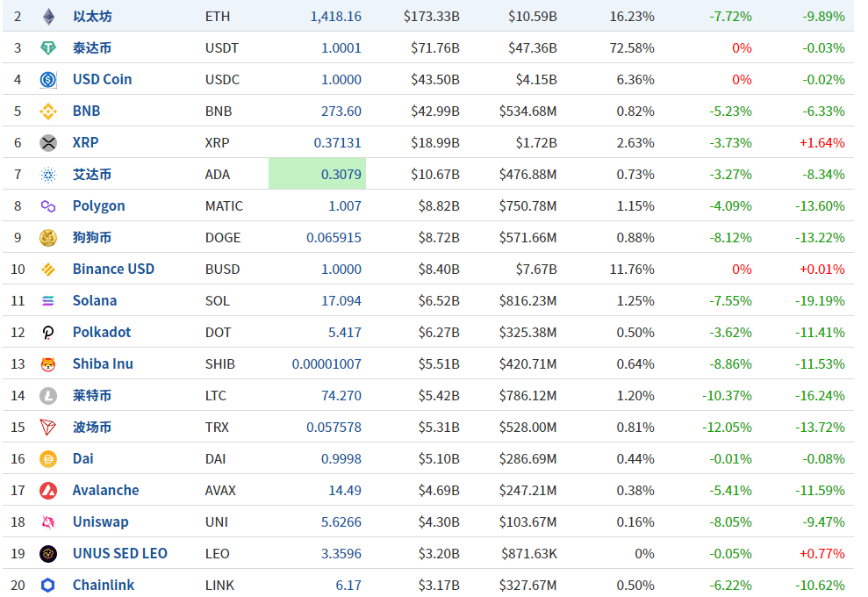Open the UNUS SED LEO link
868x597 pixels.
(x=119, y=553)
